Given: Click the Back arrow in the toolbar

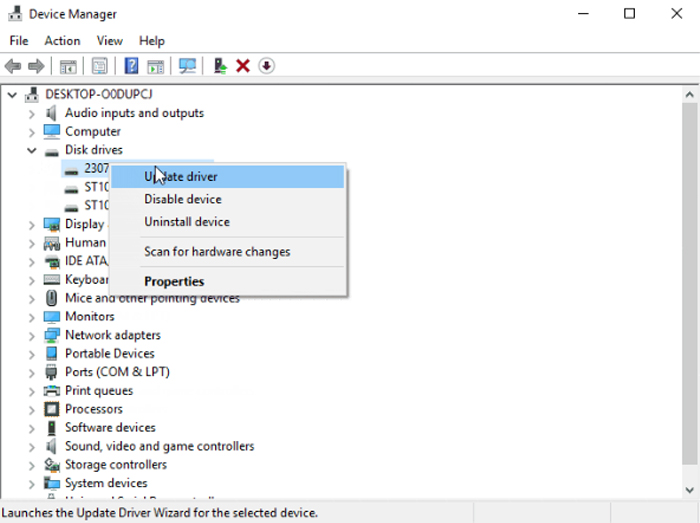Looking at the screenshot, I should tap(13, 66).
